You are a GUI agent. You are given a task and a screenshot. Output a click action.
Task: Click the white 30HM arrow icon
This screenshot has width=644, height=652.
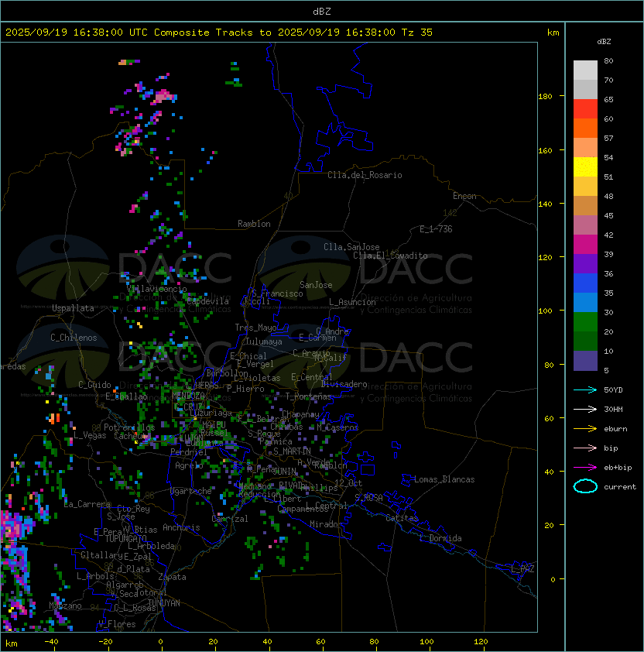tap(585, 409)
